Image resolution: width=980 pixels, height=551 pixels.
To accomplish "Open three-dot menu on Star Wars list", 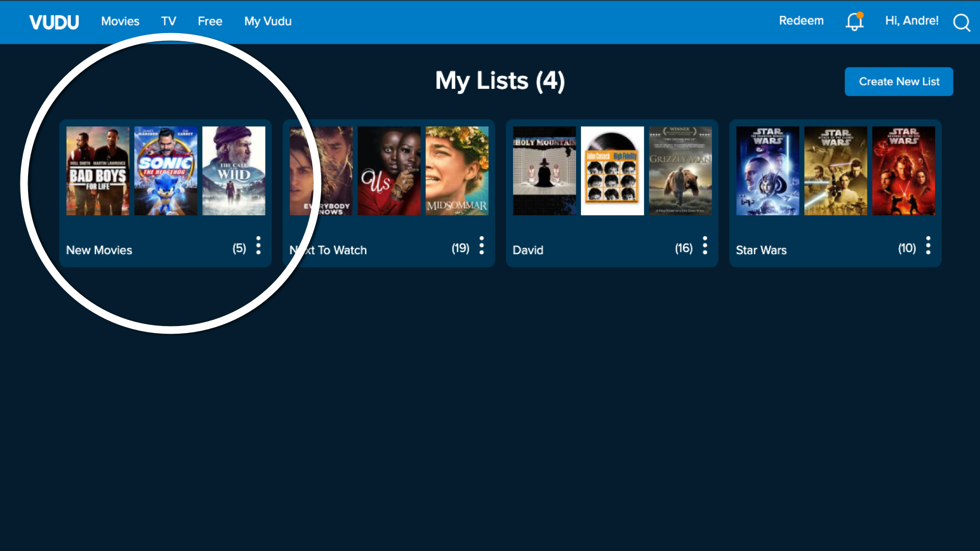I will coord(928,246).
